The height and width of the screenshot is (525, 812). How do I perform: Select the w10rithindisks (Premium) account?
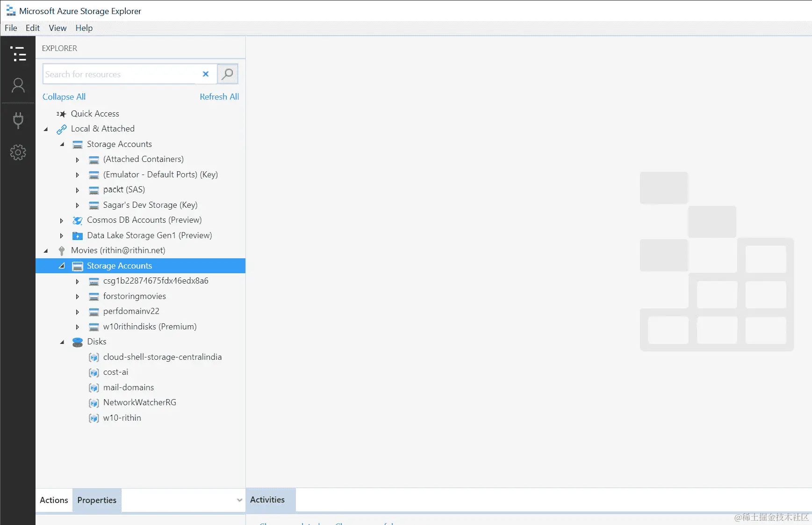click(x=150, y=327)
